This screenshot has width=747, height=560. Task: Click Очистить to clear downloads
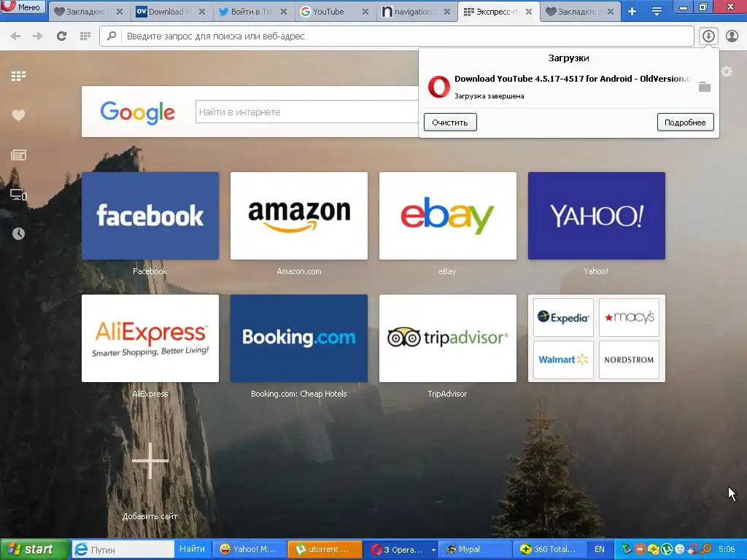450,122
